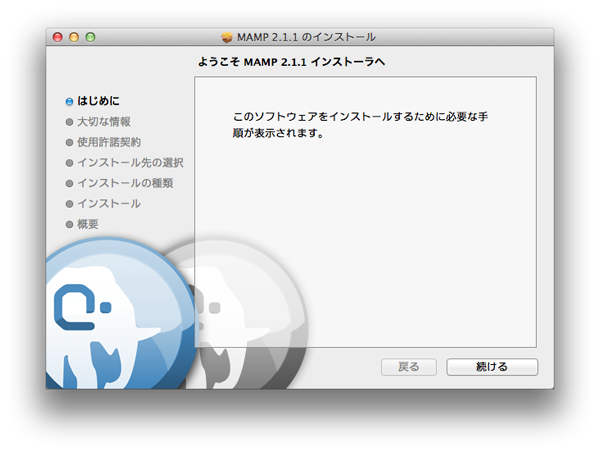This screenshot has width=600, height=453.
Task: Click the gray bullet beside 使用許諾契約
Action: coord(69,143)
